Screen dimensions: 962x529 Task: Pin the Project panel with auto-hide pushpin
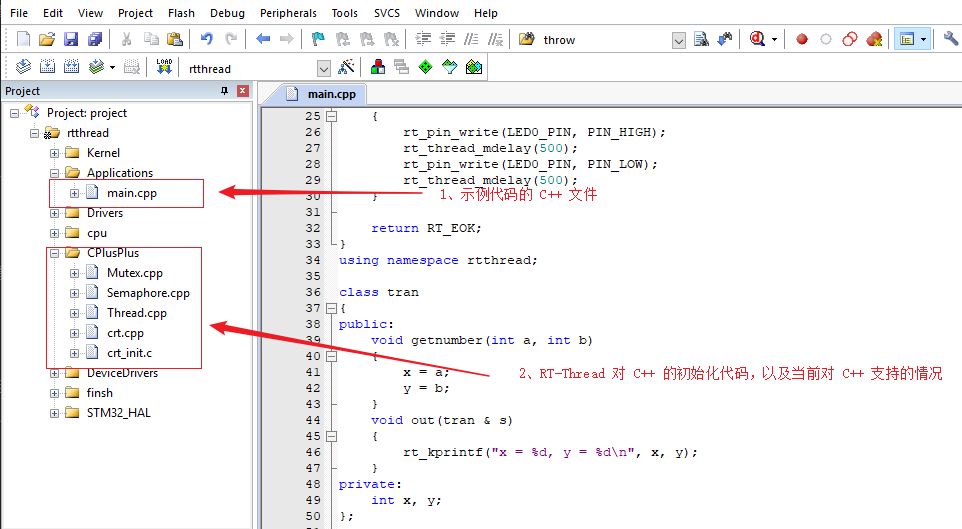tap(225, 91)
